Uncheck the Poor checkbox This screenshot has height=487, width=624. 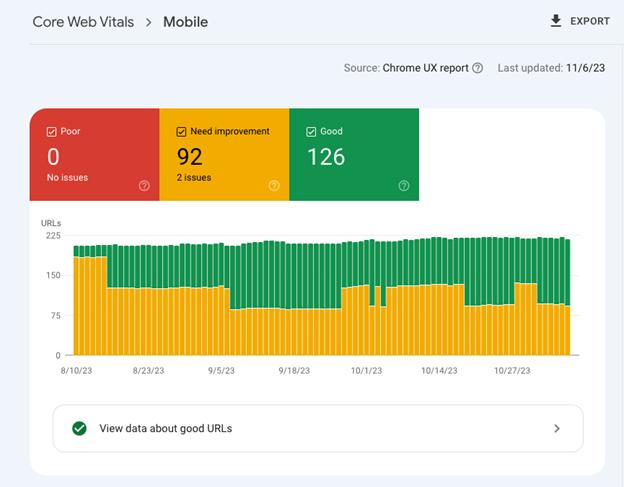click(51, 132)
